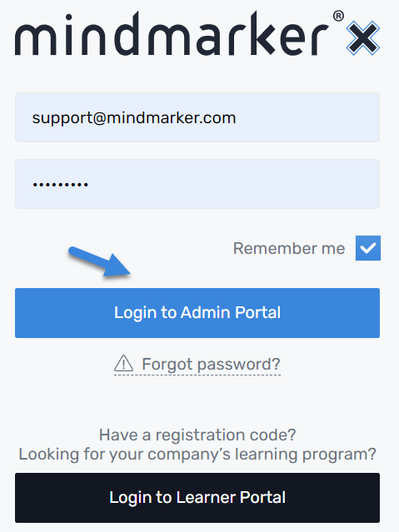Click Looking for your company's learning program? text
This screenshot has width=399, height=532.
click(197, 454)
